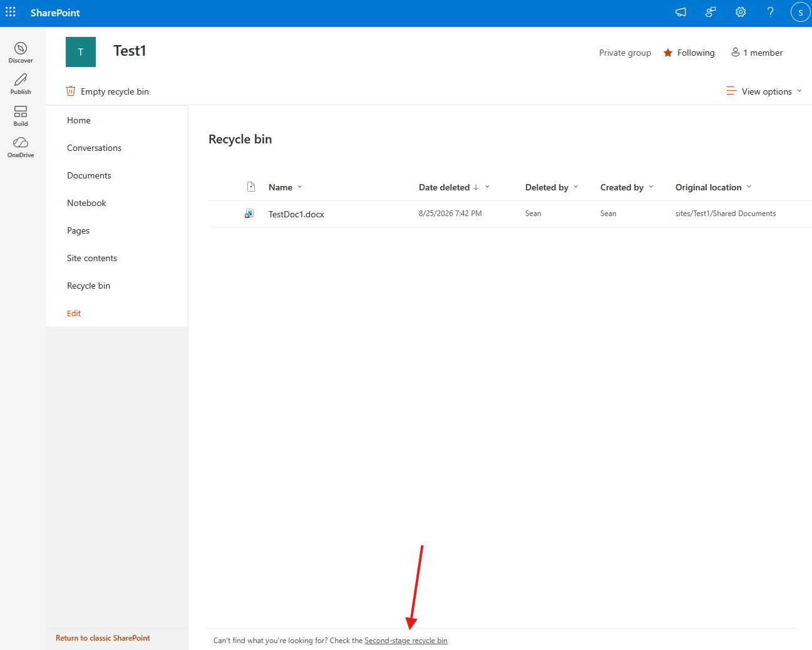Click the 8/25/2026 7:42 PM date cell
The height and width of the screenshot is (650, 812).
click(x=450, y=214)
